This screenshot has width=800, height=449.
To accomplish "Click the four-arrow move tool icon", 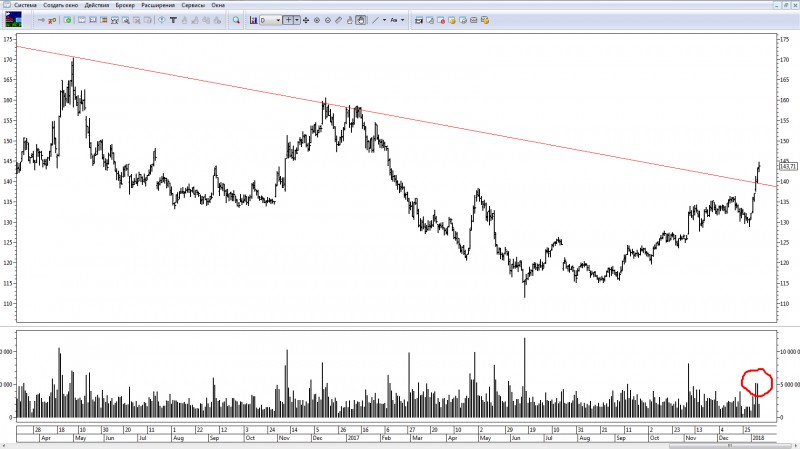I will (306, 20).
